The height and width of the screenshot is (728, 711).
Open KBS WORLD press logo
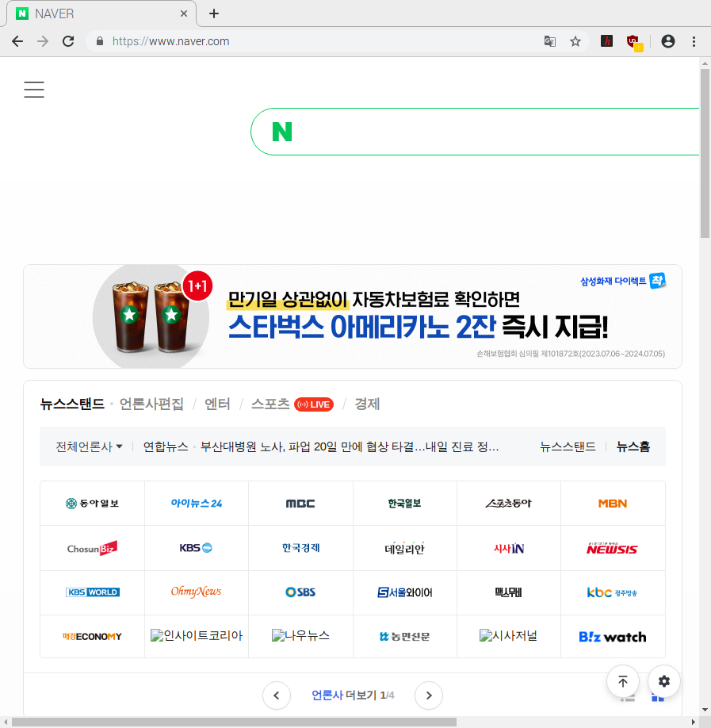tap(93, 592)
